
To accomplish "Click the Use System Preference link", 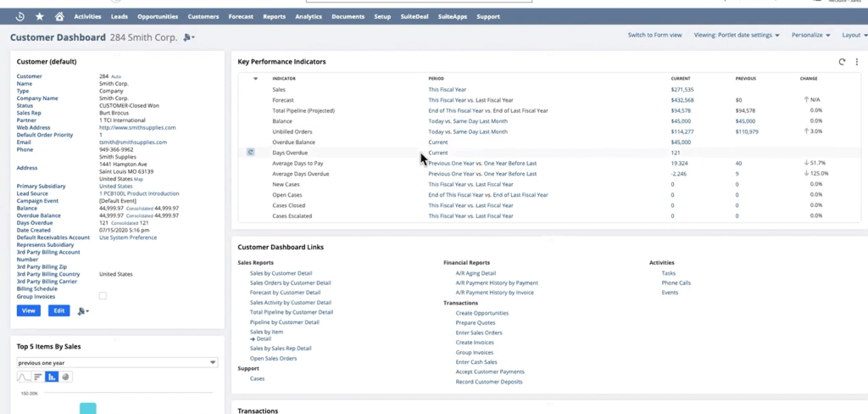I will pyautogui.click(x=128, y=238).
